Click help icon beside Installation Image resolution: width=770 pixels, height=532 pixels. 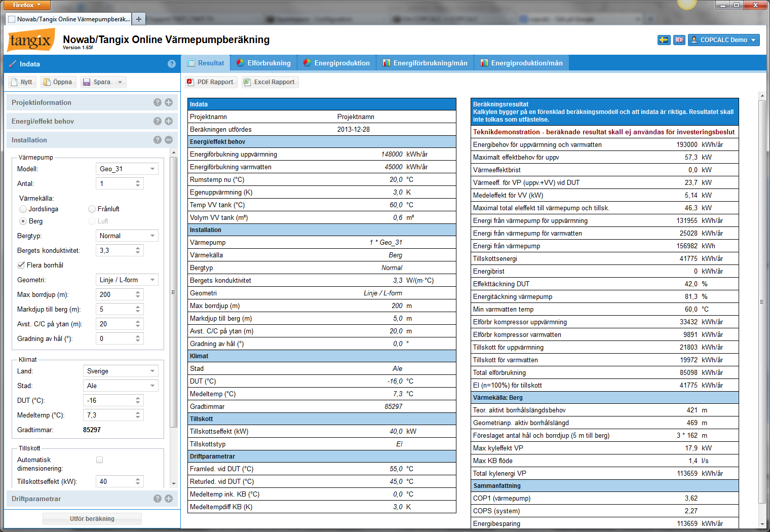click(x=158, y=140)
